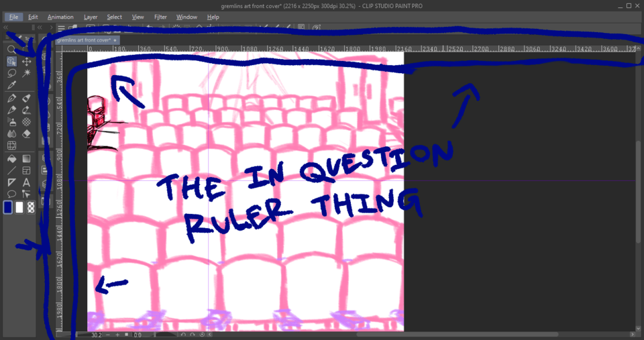644x340 pixels.
Task: Open the Layer menu
Action: pos(91,17)
